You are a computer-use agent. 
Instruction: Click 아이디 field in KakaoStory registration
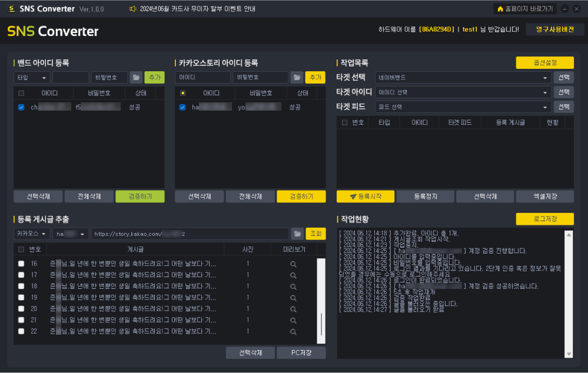(202, 77)
